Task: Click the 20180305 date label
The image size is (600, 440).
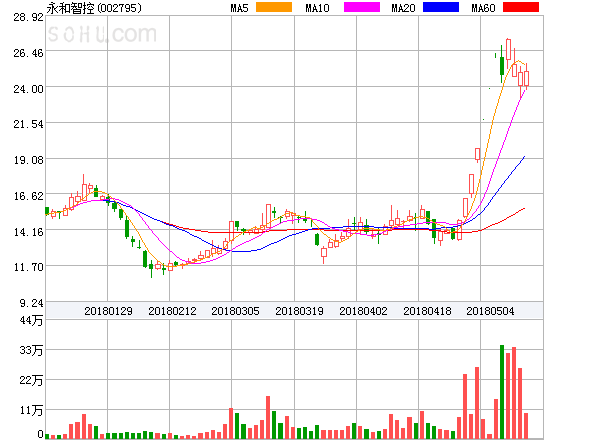Action: point(235,311)
